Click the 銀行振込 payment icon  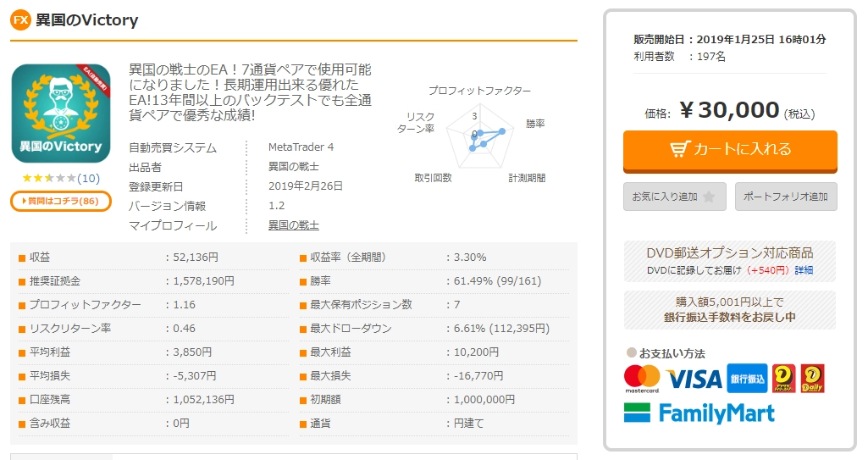tap(747, 379)
